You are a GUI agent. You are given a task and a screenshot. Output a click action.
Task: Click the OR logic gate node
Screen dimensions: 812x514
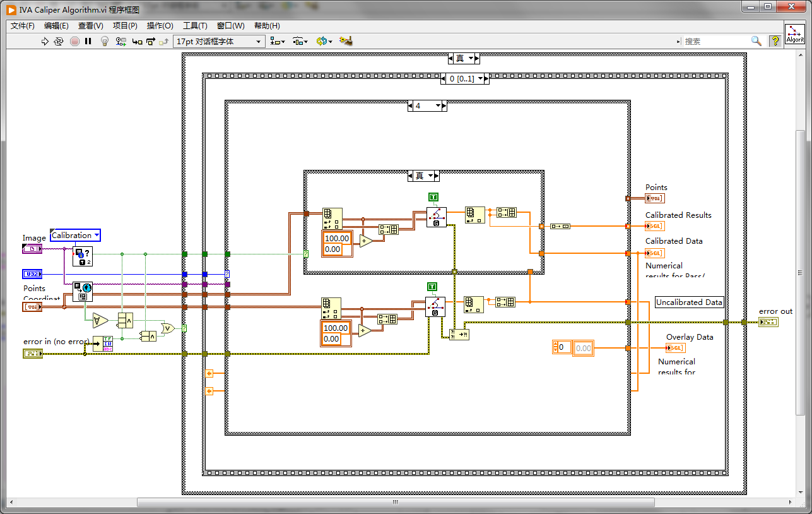[x=168, y=328]
